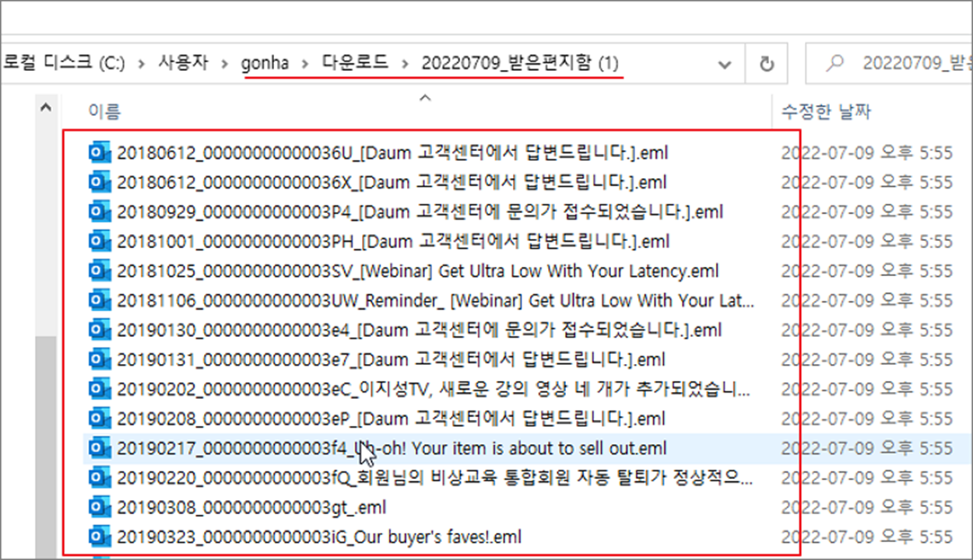Expand chevron after 로컬 디스크 (C:) breadcrumb
973x560 pixels.
pyautogui.click(x=141, y=65)
